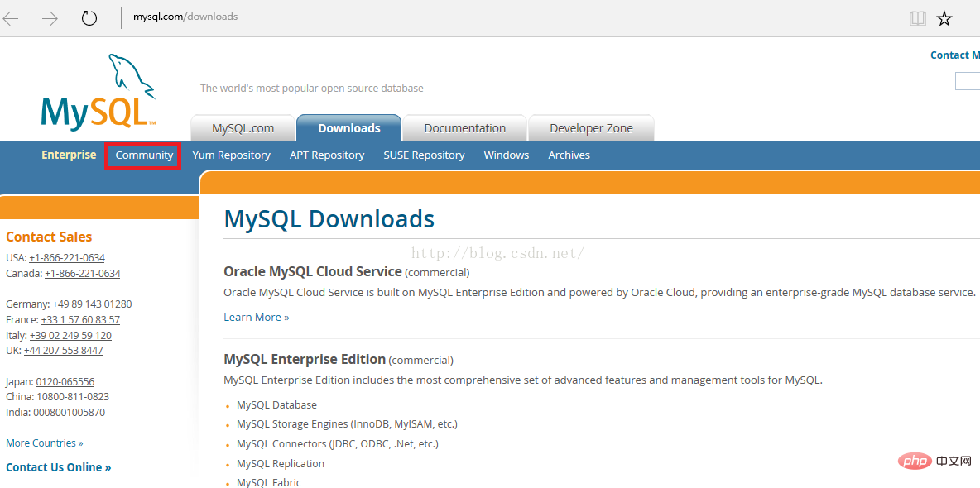Click India number 0008001005870
The width and height of the screenshot is (980, 488).
pyautogui.click(x=67, y=413)
